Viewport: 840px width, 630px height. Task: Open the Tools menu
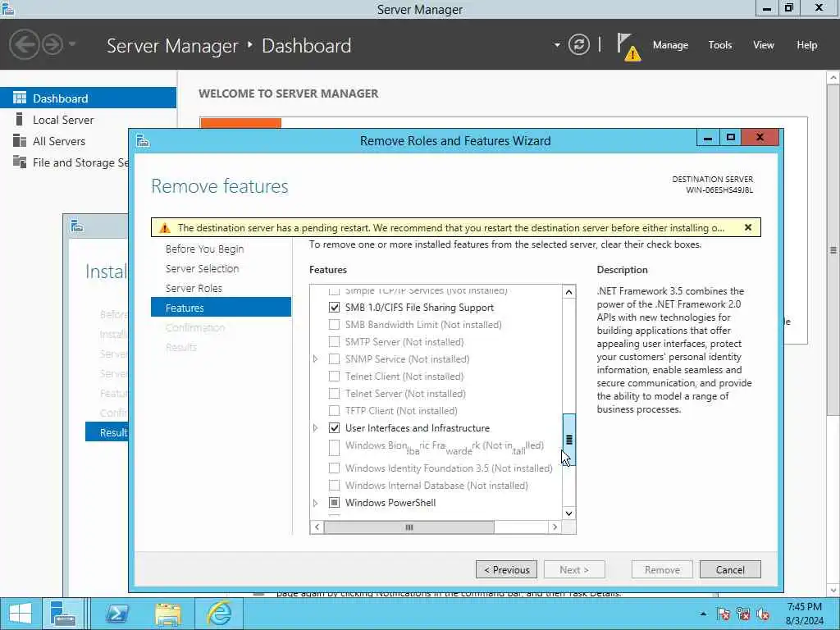720,45
